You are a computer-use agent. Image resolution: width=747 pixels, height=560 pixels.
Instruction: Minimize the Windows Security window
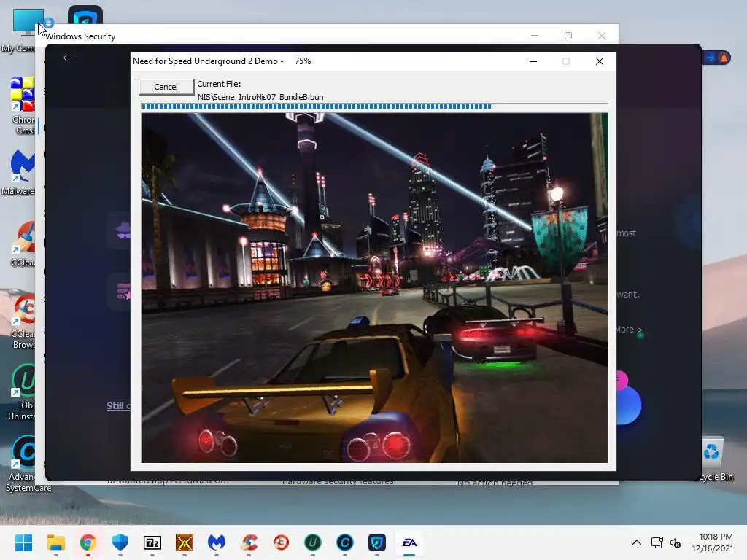[x=535, y=36]
